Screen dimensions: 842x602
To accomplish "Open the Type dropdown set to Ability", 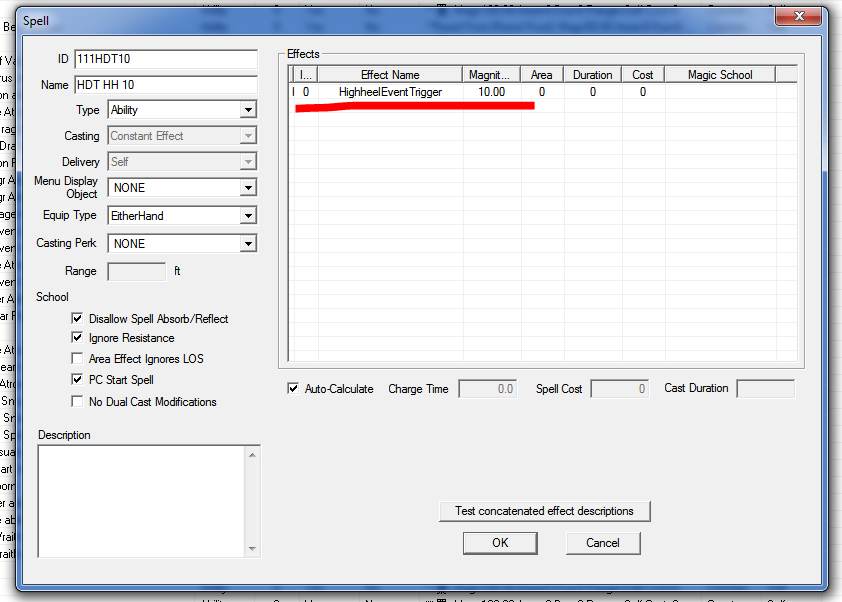I will (x=182, y=110).
